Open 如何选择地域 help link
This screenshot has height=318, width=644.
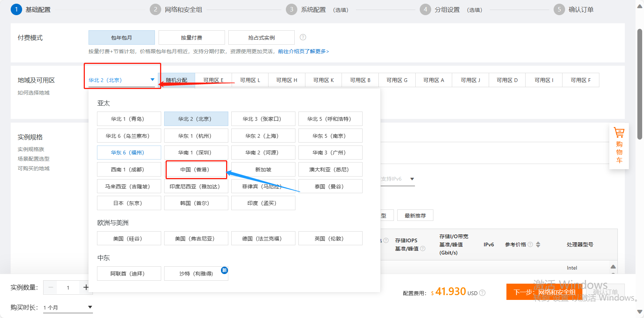[x=34, y=93]
